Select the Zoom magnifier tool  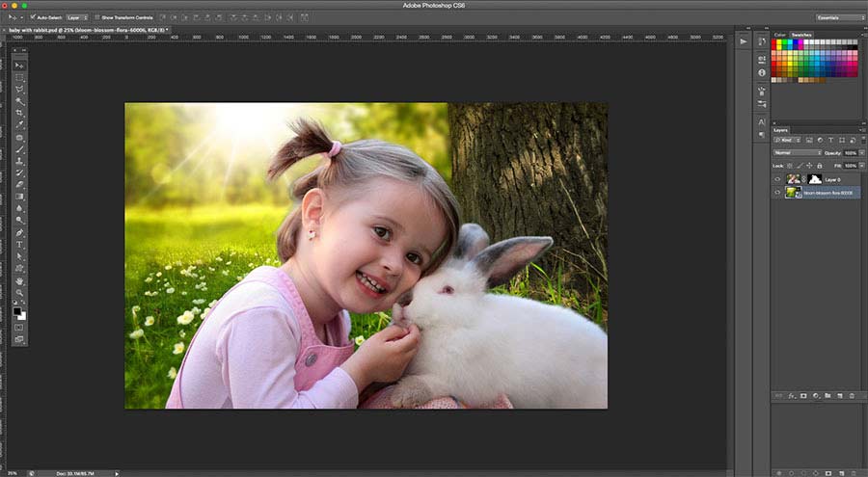tap(19, 292)
